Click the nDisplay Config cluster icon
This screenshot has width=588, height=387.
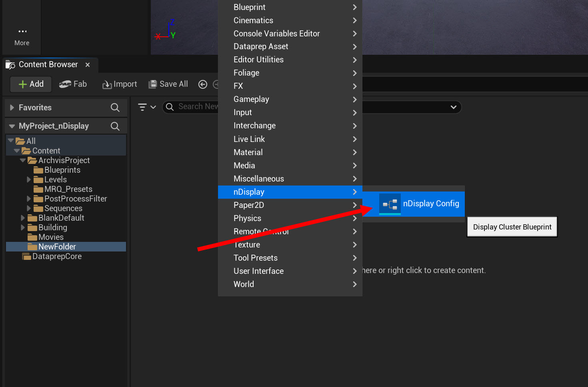(390, 204)
